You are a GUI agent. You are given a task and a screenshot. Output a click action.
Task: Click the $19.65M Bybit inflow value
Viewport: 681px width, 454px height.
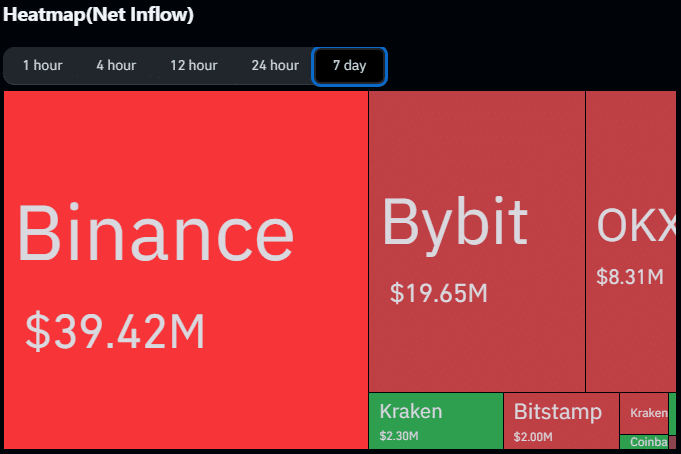[x=438, y=293]
